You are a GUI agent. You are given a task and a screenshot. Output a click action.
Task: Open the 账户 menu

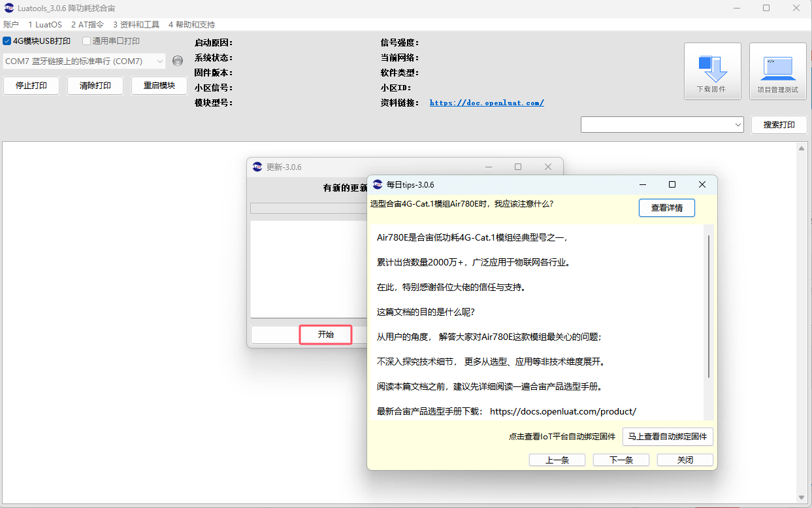point(11,25)
